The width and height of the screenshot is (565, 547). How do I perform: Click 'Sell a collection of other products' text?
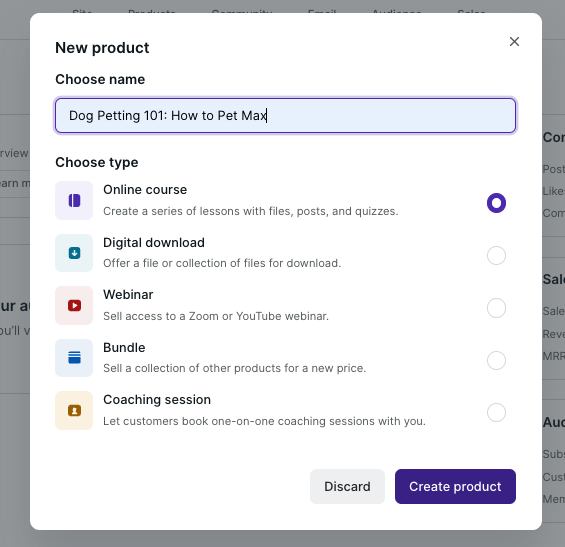[x=235, y=368]
